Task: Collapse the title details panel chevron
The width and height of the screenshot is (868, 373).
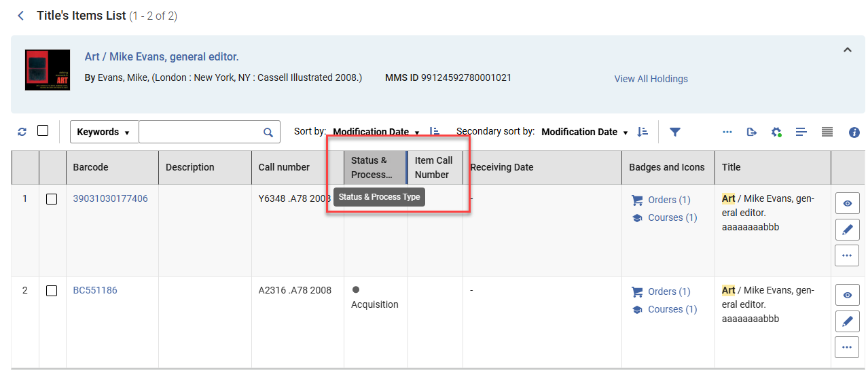Action: (x=847, y=50)
